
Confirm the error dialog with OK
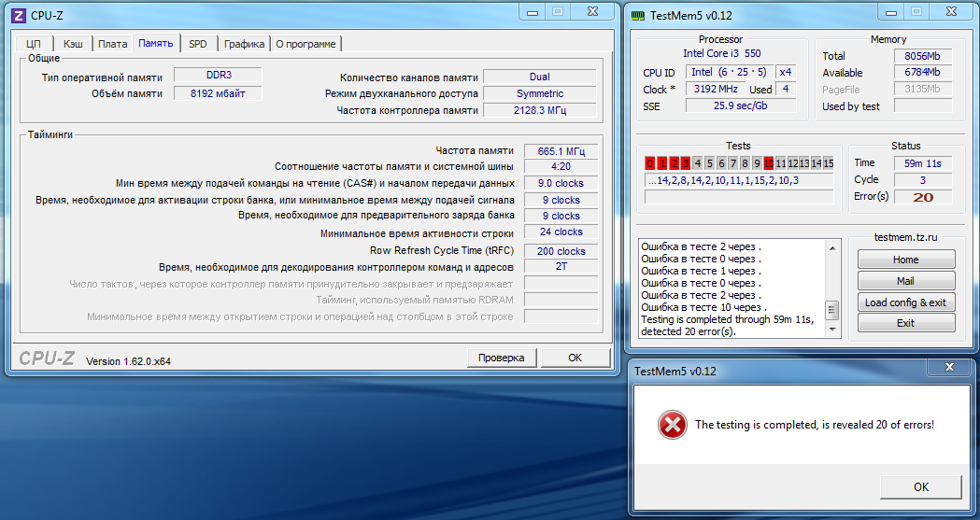[920, 487]
